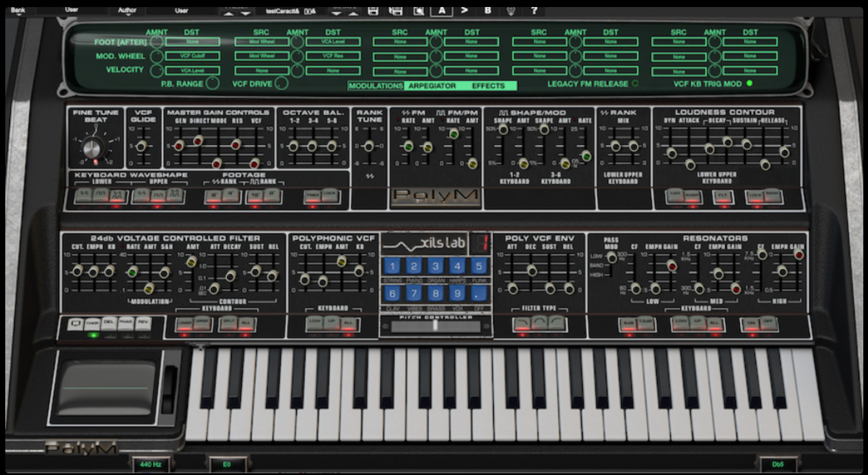Click the VCF GLIDE slider handle
868x475 pixels.
tap(141, 146)
